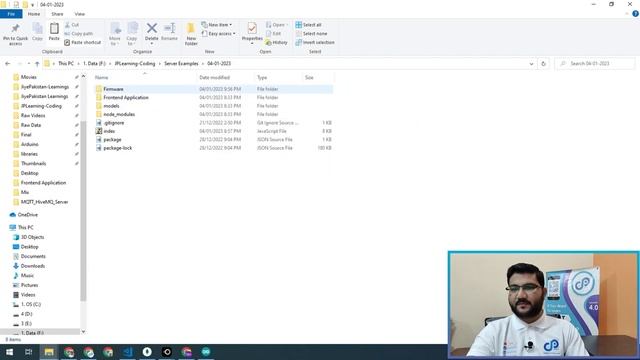Expand the Delete options arrow
Screen dimensions: 640x360
[x=151, y=44]
